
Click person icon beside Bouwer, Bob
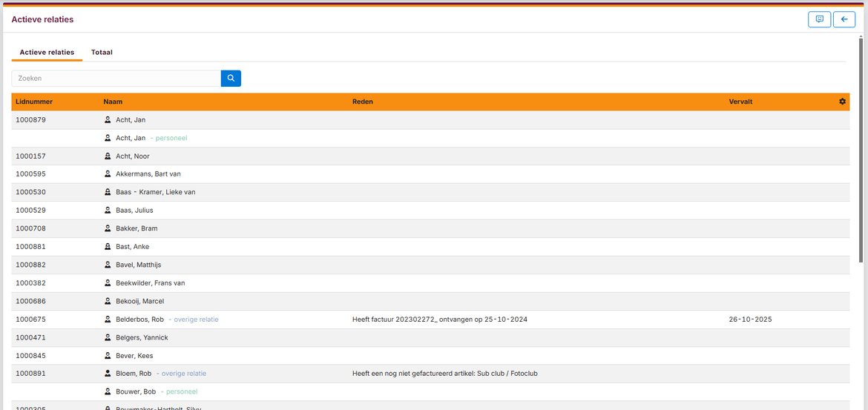pos(108,391)
